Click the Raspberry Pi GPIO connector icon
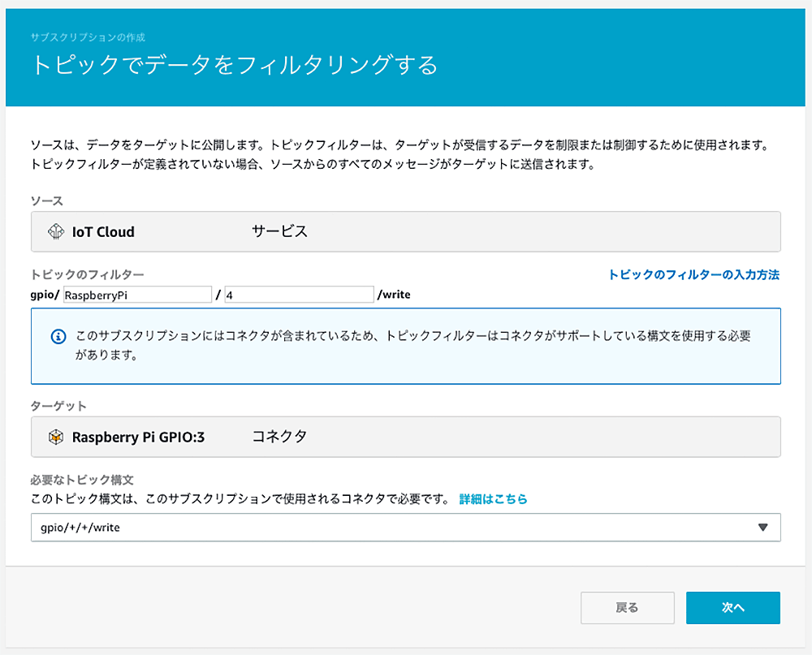This screenshot has height=655, width=812. coord(55,437)
